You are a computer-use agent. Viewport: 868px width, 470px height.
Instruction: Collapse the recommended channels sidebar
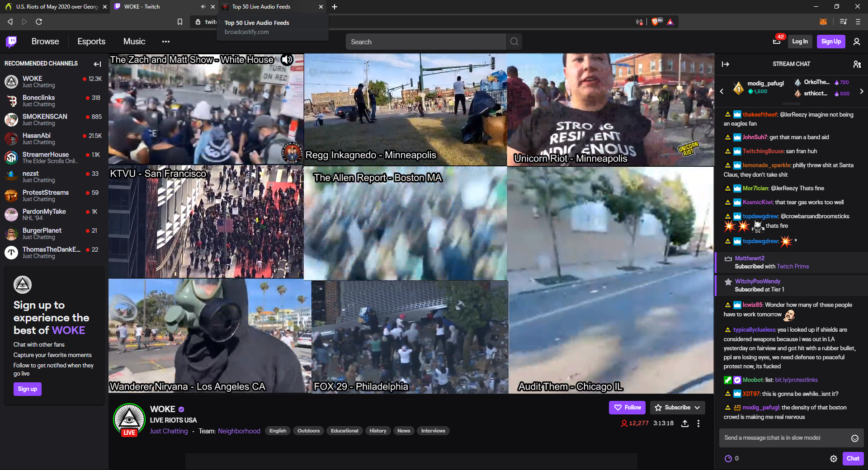pos(97,64)
